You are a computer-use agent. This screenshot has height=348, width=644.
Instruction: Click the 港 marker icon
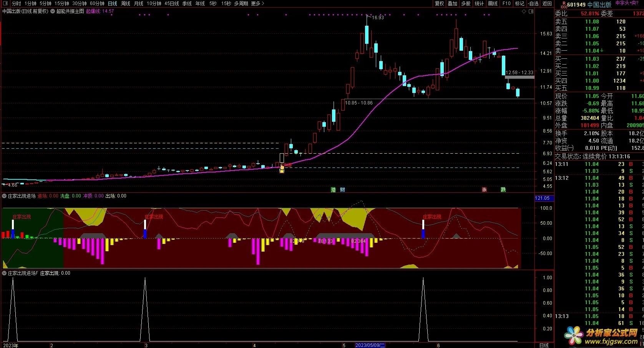coord(333,190)
